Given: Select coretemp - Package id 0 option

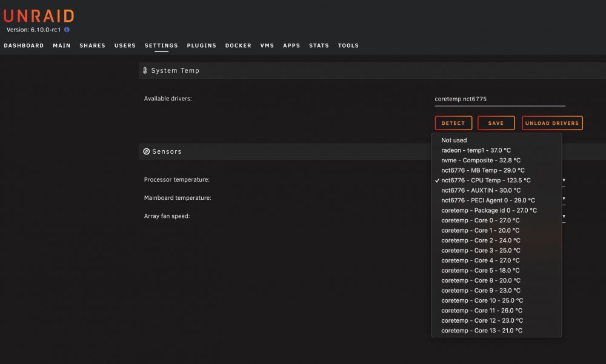Looking at the screenshot, I should click(x=496, y=211).
